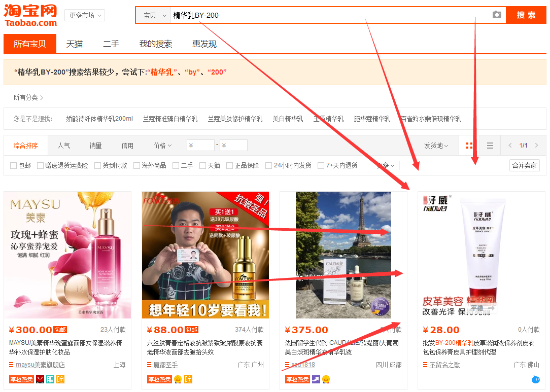The height and width of the screenshot is (392, 550).
Task: Expand the 宝贝 search type dropdown
Action: click(x=154, y=15)
